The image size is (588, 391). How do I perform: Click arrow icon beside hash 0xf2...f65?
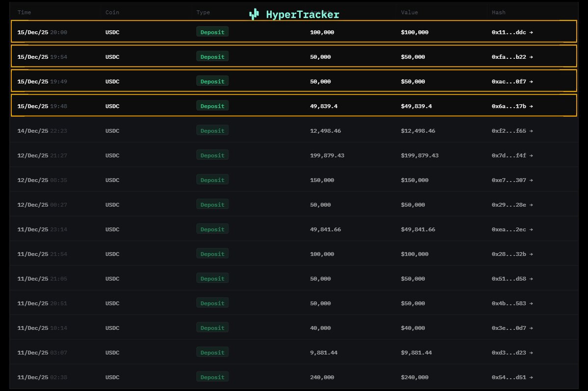tap(531, 131)
